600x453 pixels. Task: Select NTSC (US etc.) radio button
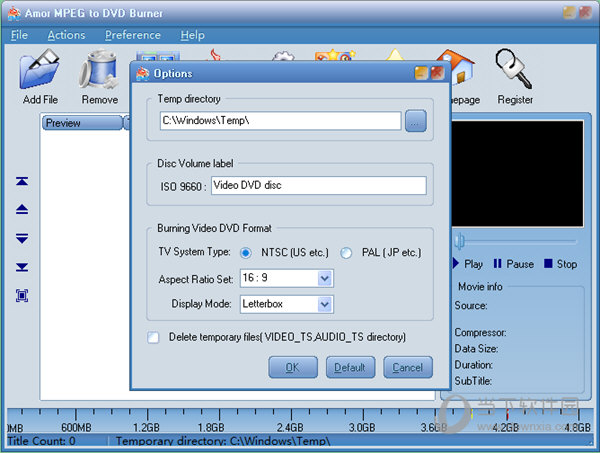[245, 253]
